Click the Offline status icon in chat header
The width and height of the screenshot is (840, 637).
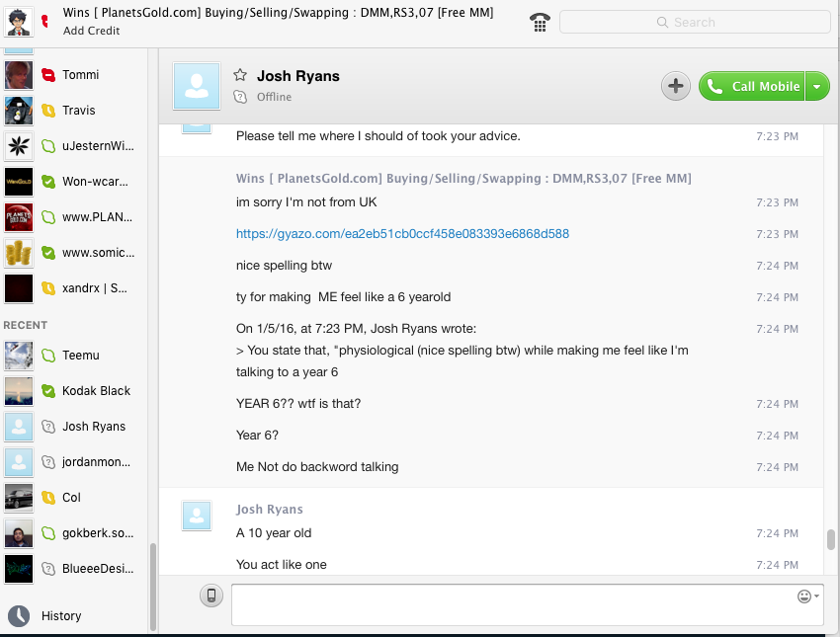[240, 97]
